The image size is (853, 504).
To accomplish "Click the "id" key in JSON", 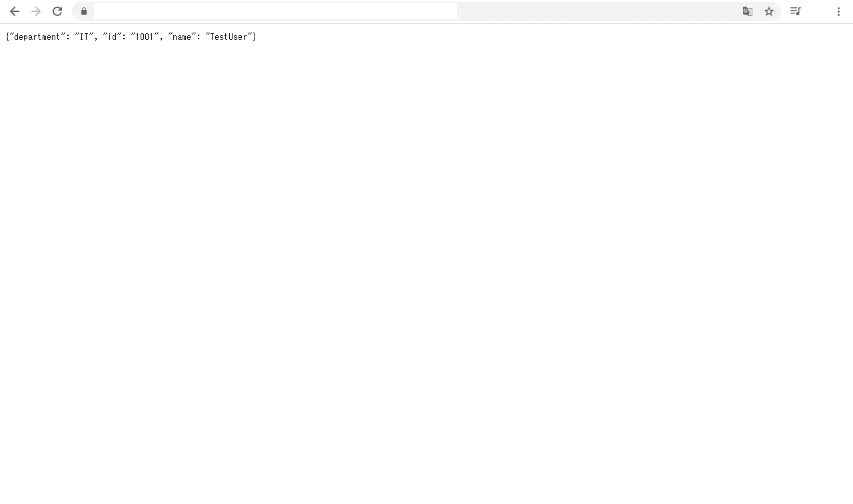I will point(112,37).
